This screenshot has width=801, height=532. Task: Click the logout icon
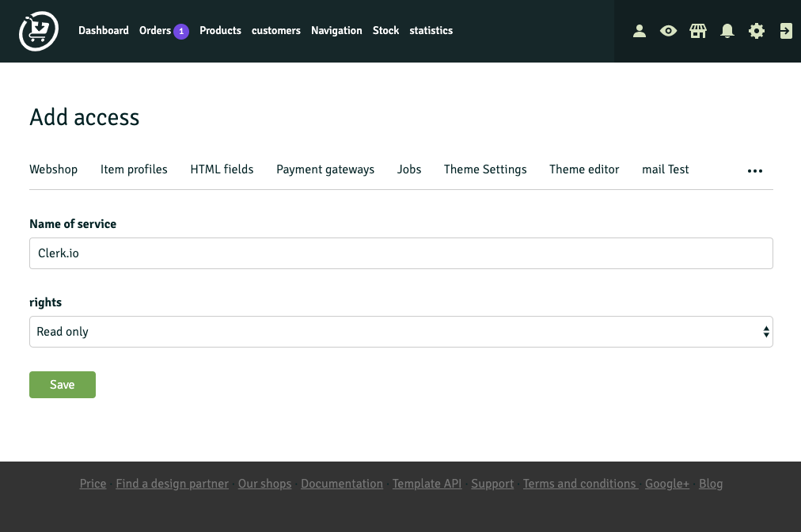click(x=786, y=31)
